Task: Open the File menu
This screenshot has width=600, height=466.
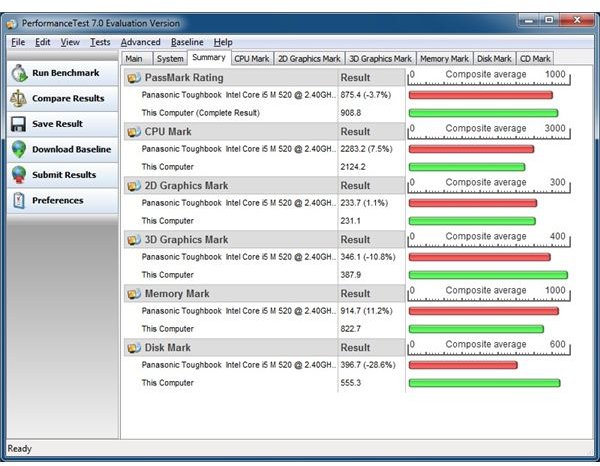Action: (x=18, y=42)
